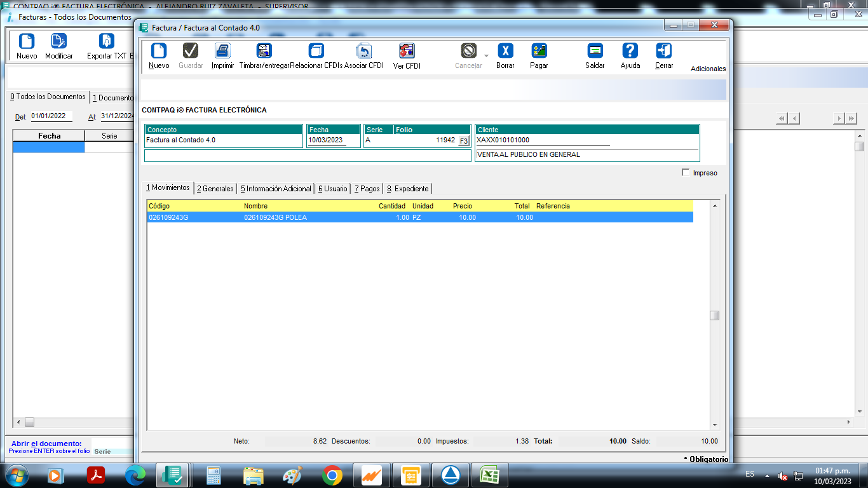Click the Folio field 11942
This screenshot has height=488, width=868.
click(425, 140)
